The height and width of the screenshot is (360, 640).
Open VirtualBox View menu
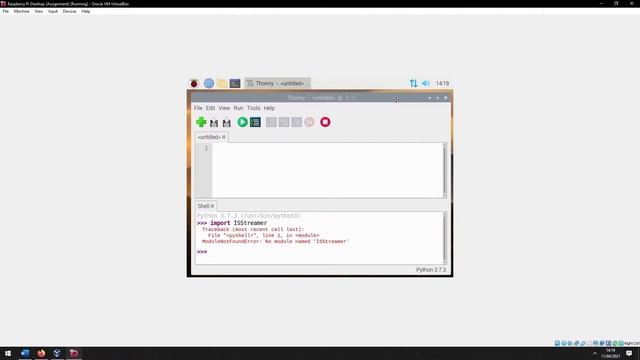[x=39, y=11]
